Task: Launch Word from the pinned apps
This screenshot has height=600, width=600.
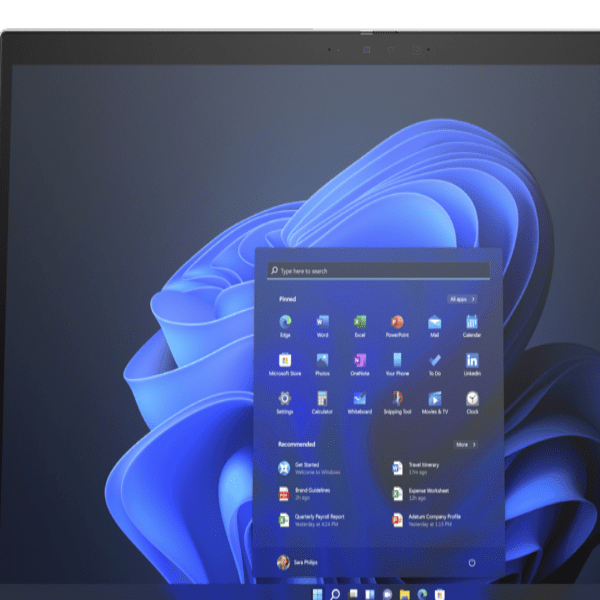Action: tap(322, 326)
